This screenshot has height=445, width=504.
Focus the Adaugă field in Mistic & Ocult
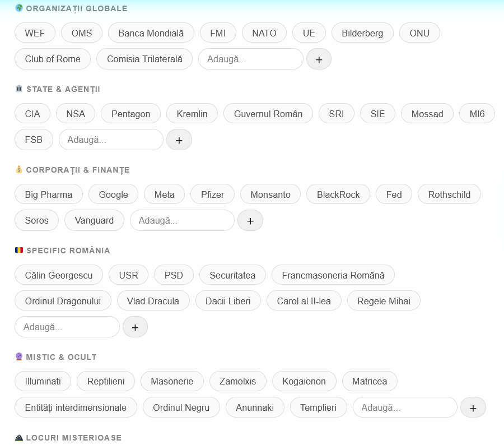pos(405,407)
